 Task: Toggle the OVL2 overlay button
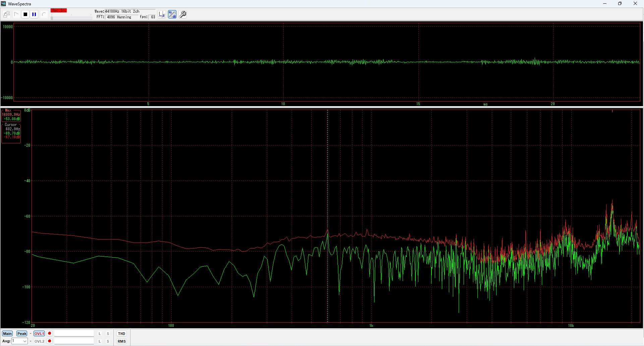[39, 341]
